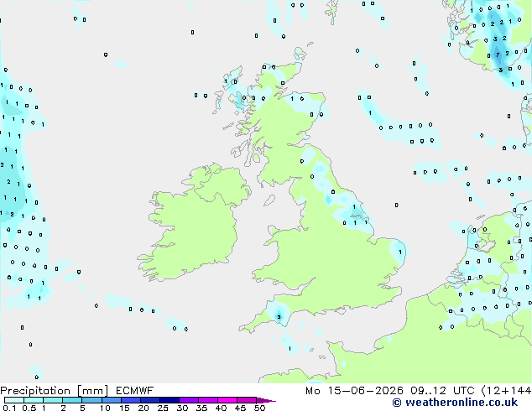Screen dimensions: 532x411
Task: Pick the 40–45 mm magenta legend swatch
Action: 227,400
